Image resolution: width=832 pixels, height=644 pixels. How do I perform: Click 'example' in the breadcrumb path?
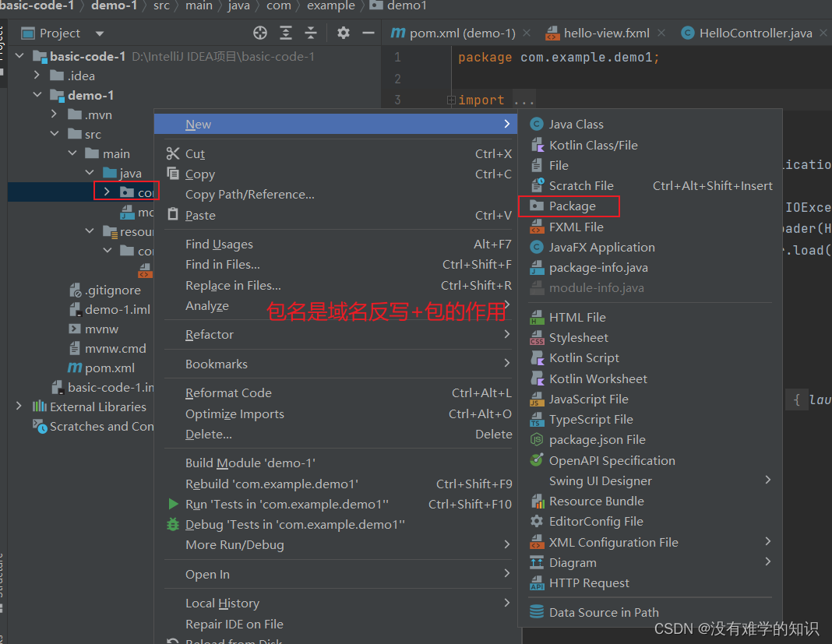coord(330,5)
